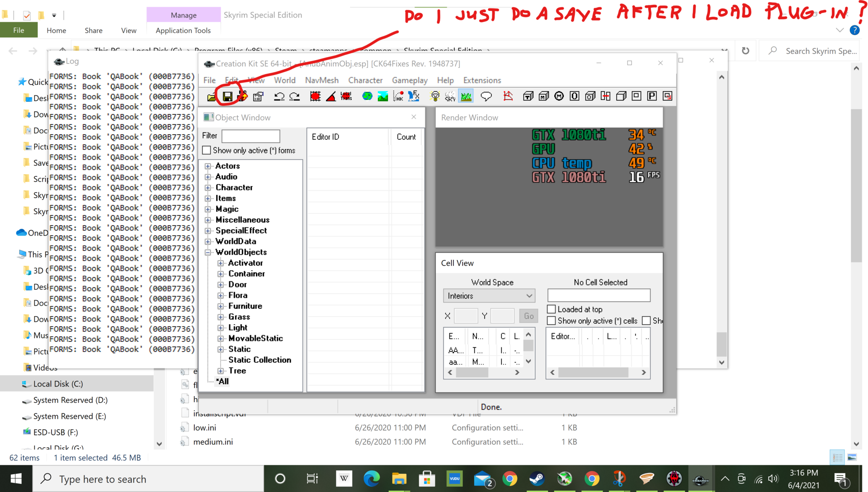Select Local Disk (C:) in Explorer sidebar
This screenshot has height=492, width=868.
click(x=58, y=384)
